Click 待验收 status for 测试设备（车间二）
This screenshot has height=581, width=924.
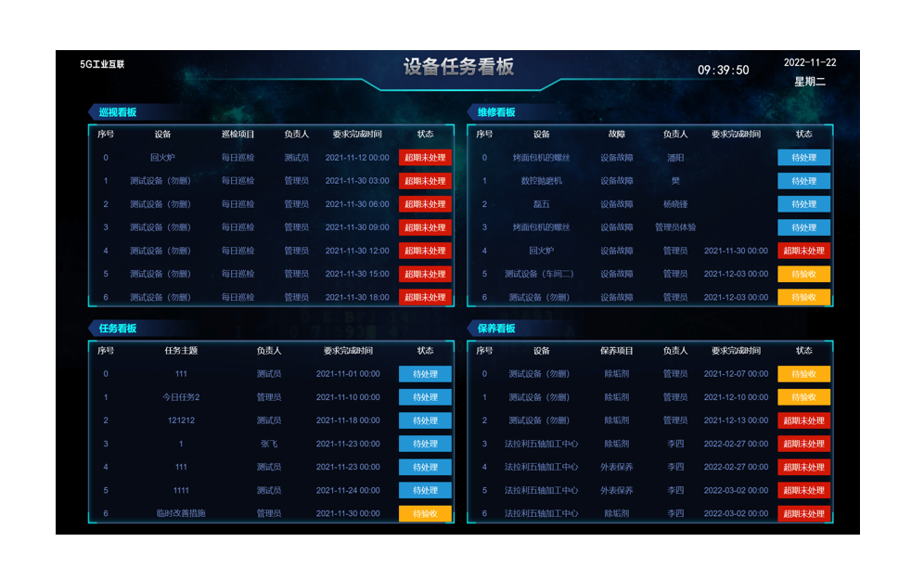[803, 274]
